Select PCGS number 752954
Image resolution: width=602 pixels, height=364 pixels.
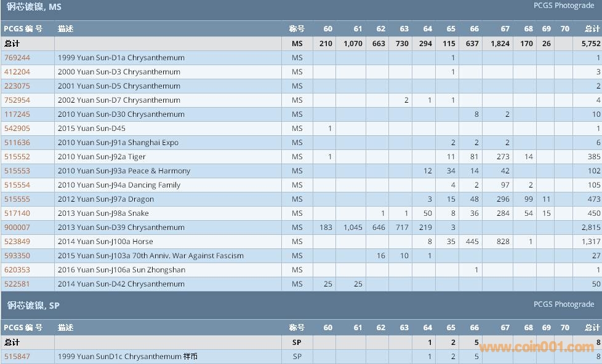17,100
